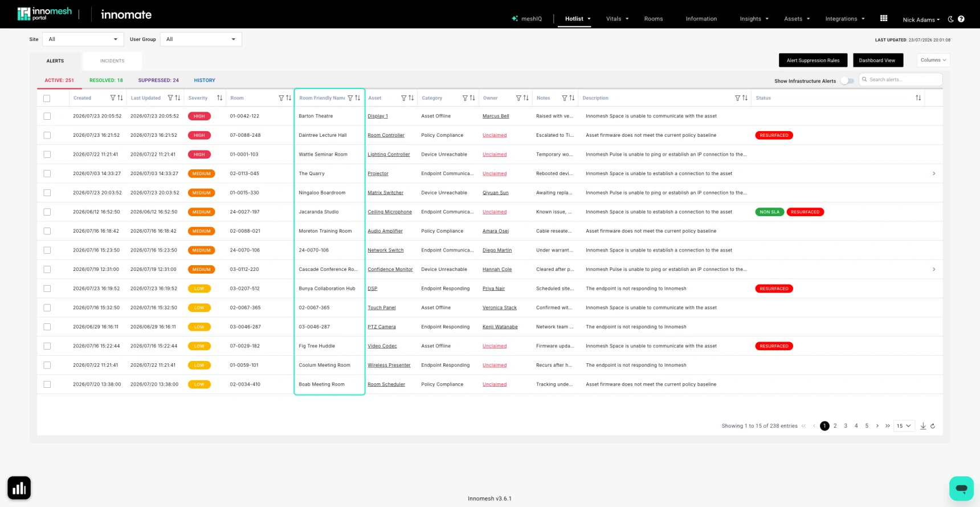Screen dimensions: 980x507
Task: View alert History tab
Action: [x=205, y=80]
